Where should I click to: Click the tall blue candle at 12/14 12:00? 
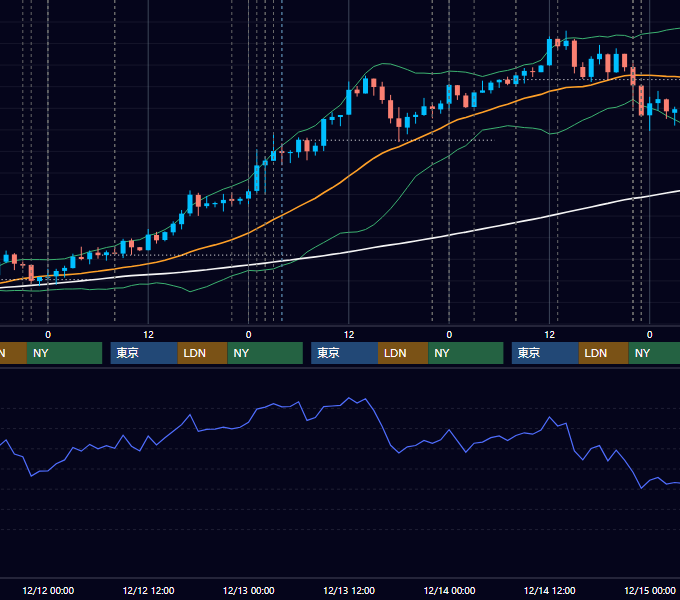pyautogui.click(x=549, y=52)
